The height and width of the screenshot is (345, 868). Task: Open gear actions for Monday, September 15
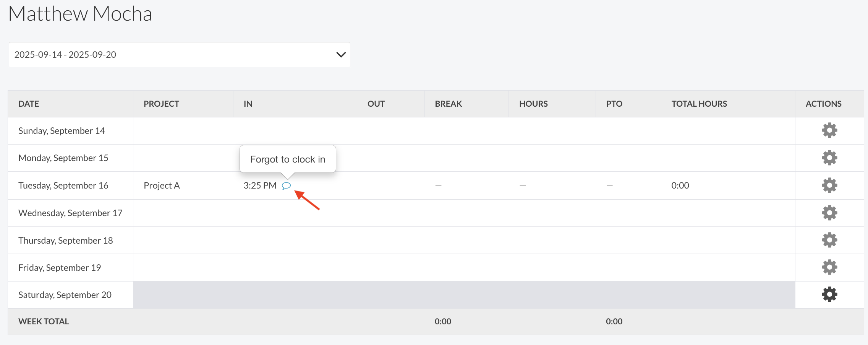coord(829,158)
